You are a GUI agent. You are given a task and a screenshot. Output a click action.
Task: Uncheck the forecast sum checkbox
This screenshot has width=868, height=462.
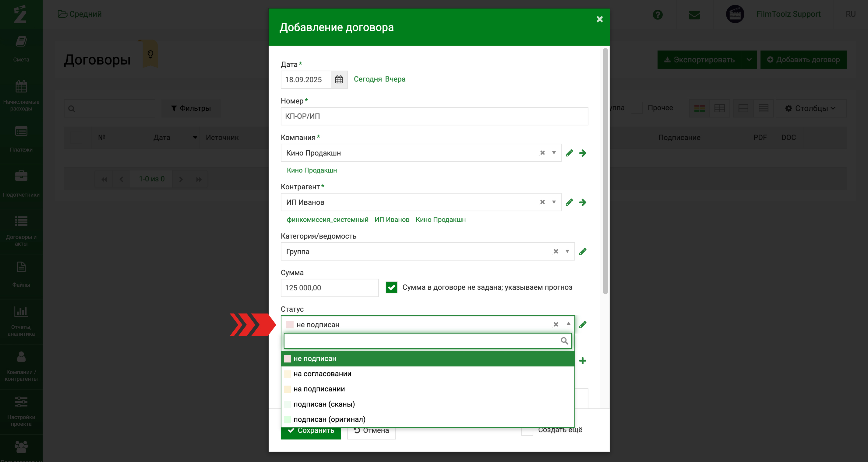(391, 287)
